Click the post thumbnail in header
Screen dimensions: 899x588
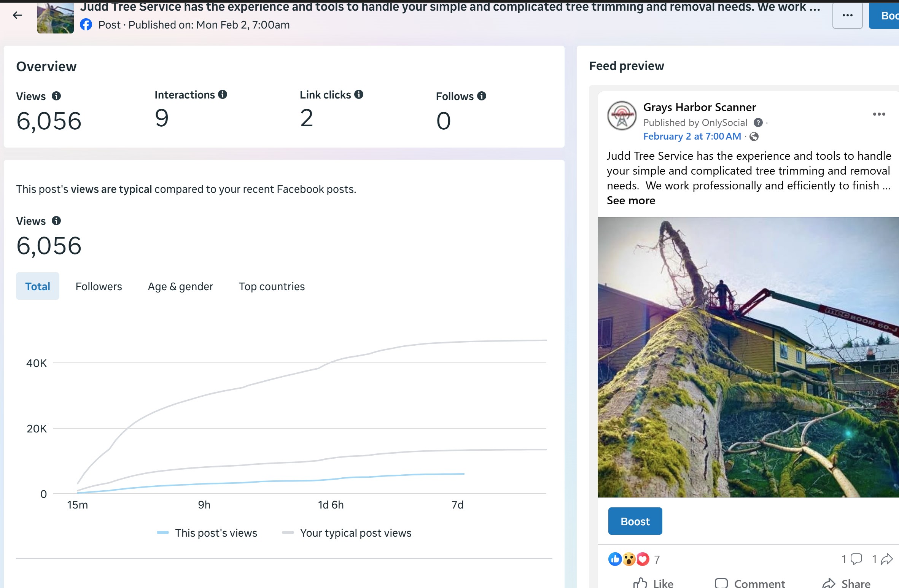[55, 18]
